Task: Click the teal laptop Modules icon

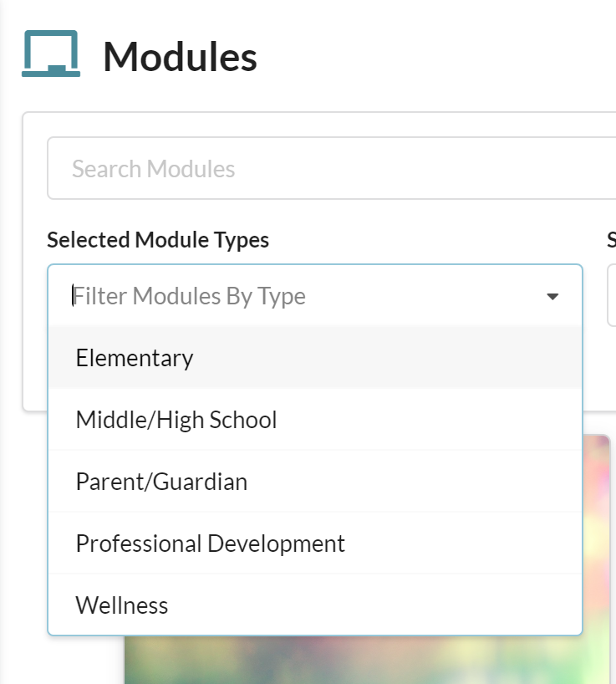Action: coord(51,54)
